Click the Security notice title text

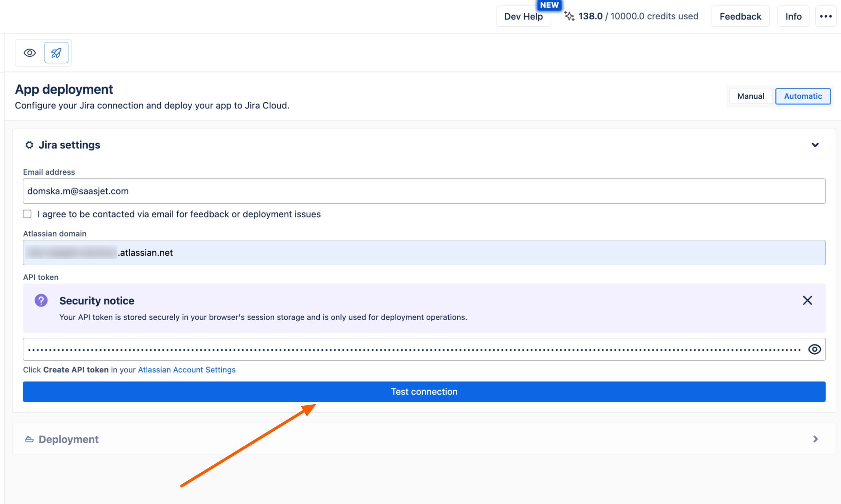[x=97, y=301]
